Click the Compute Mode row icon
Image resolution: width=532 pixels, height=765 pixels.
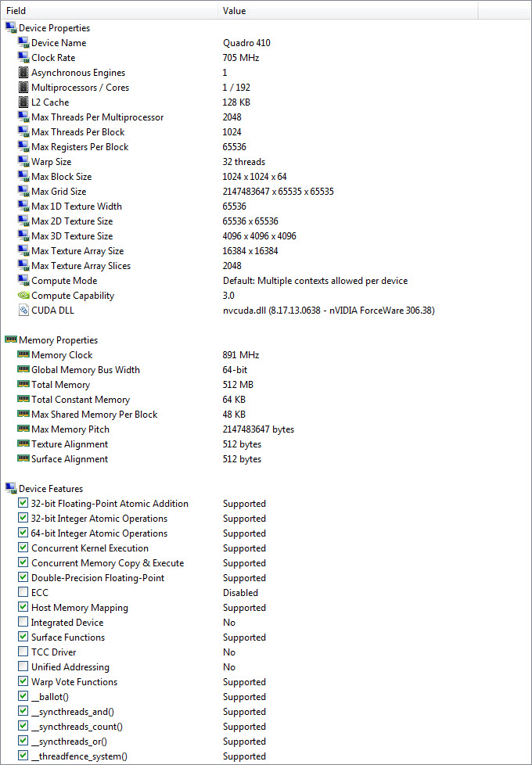click(x=23, y=281)
